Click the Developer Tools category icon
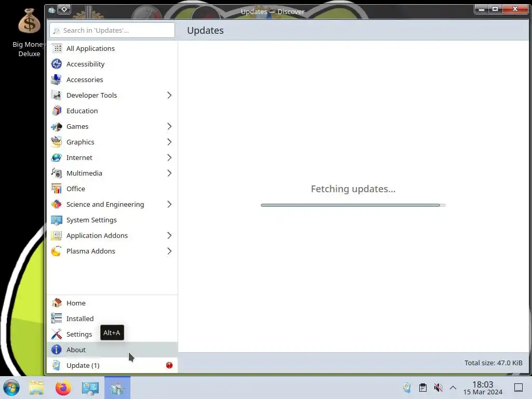 (x=56, y=96)
